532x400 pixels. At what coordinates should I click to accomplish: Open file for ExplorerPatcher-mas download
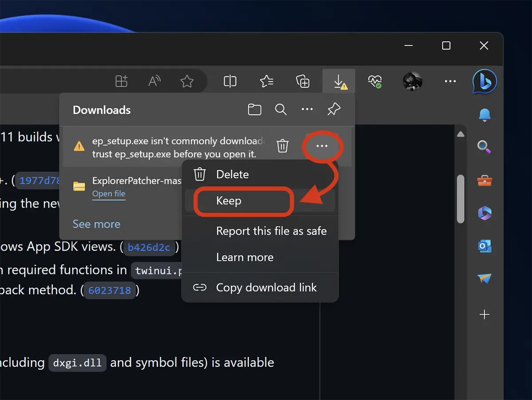click(x=109, y=194)
